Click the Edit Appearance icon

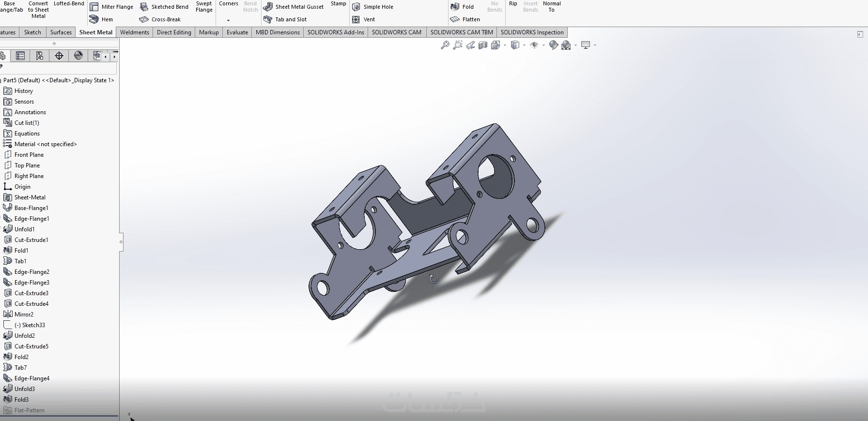click(x=554, y=45)
